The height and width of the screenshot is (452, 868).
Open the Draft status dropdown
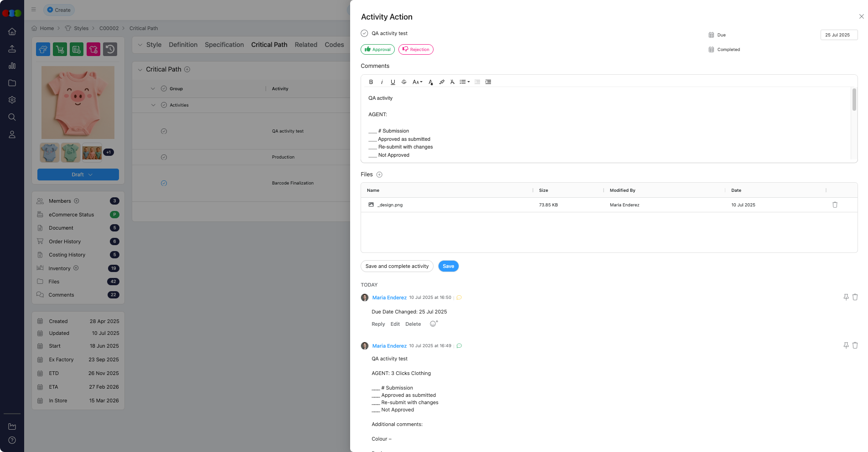[x=78, y=175]
